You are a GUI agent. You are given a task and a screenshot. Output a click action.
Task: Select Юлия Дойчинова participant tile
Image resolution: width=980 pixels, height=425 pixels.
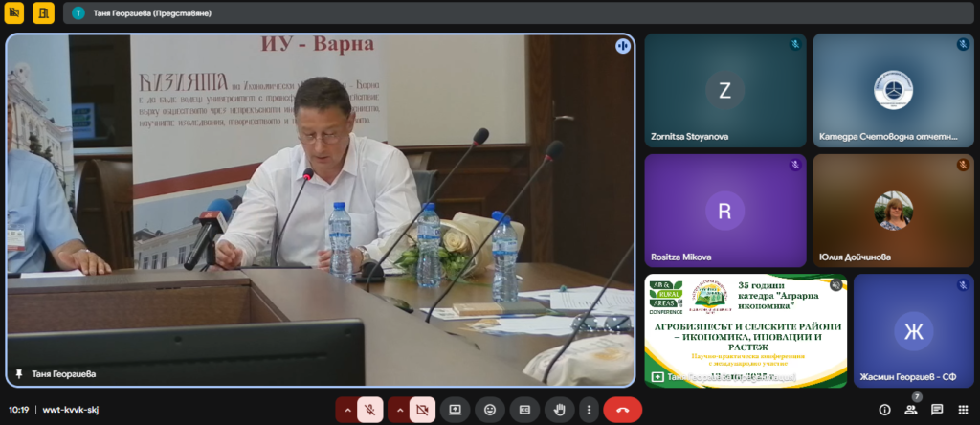(892, 211)
